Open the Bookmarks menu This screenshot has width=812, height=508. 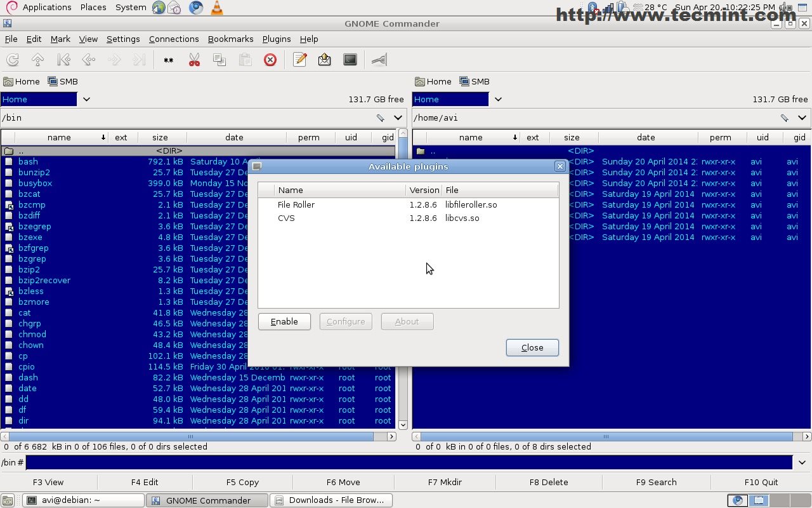click(x=230, y=39)
